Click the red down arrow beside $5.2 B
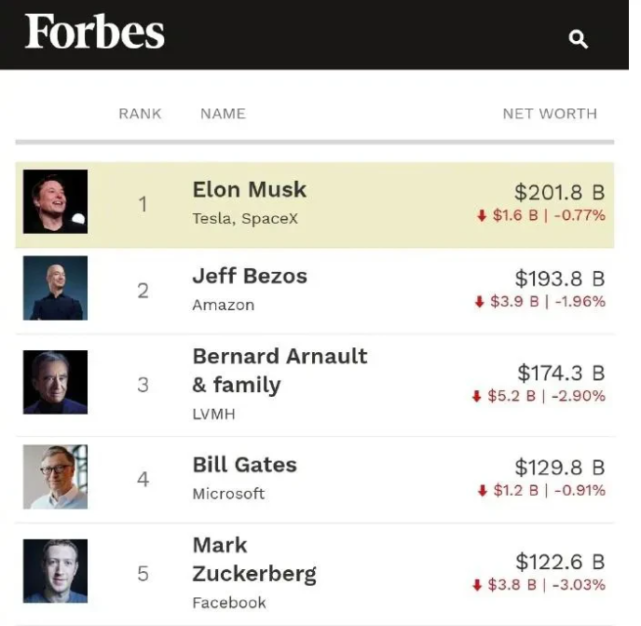Viewport: 641px width, 626px height. click(477, 396)
